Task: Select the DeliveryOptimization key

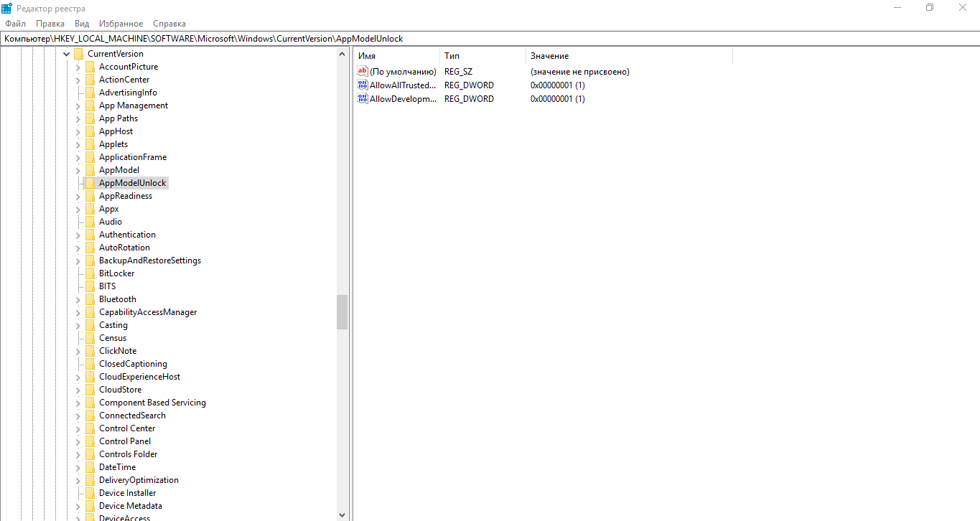Action: coord(139,480)
